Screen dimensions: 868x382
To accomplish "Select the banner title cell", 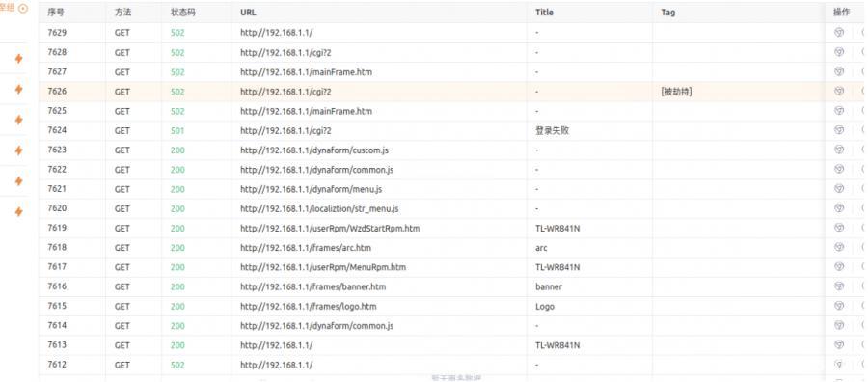I will (x=549, y=286).
